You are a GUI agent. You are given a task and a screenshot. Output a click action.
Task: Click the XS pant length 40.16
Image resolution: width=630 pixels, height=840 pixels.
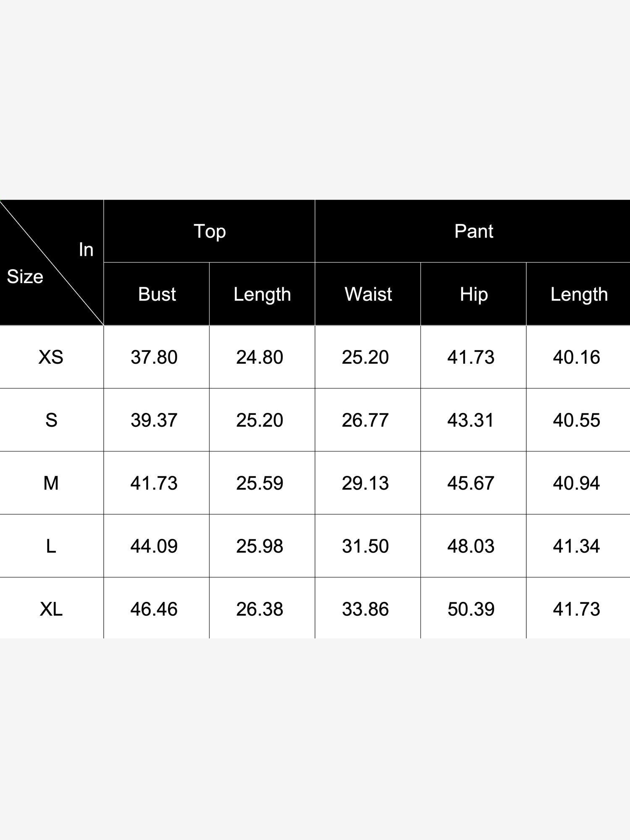(x=577, y=357)
